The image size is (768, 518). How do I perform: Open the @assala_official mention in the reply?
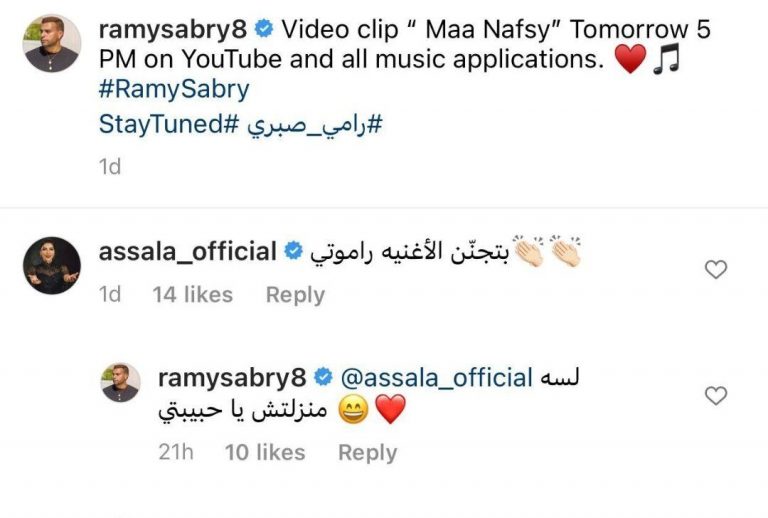click(436, 378)
